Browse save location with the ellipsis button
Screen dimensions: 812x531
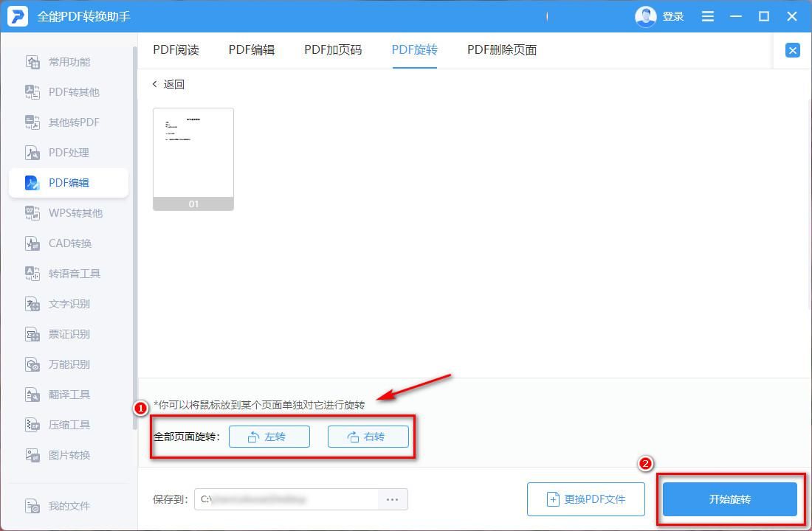(392, 499)
